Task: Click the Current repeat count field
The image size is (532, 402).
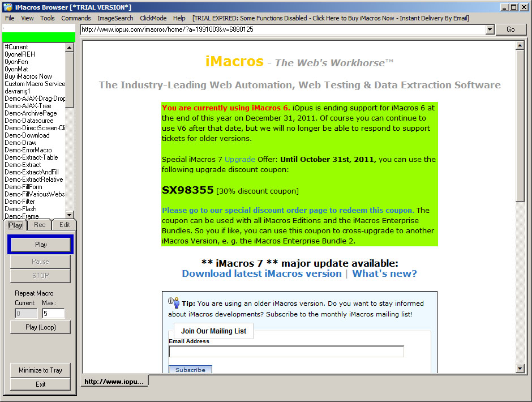Action: click(x=26, y=313)
